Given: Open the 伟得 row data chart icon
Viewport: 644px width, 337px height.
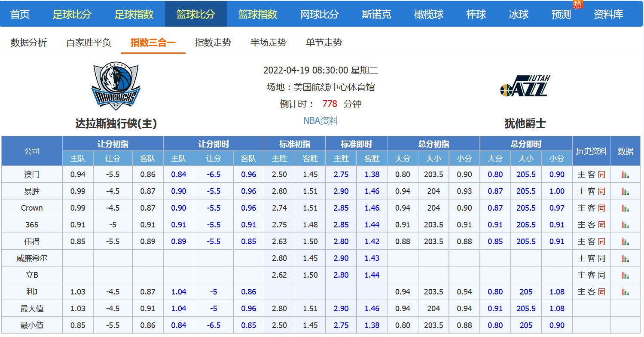Looking at the screenshot, I should (x=625, y=242).
